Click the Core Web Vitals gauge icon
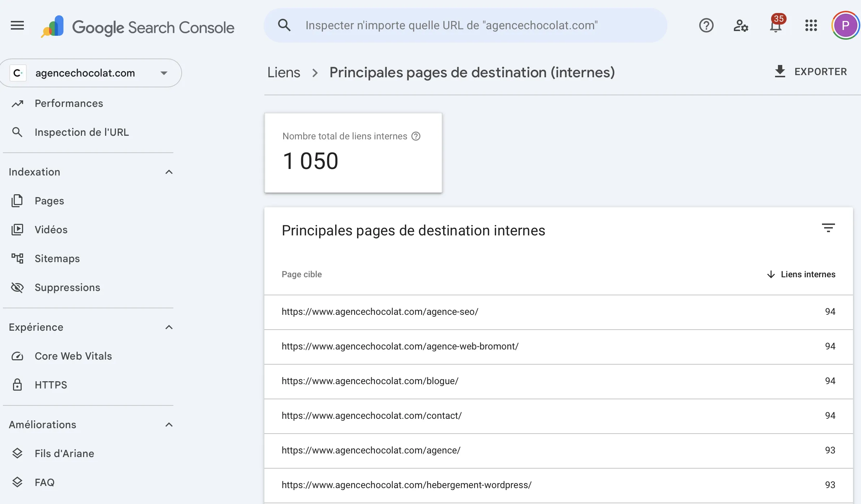This screenshot has height=504, width=861. coord(17,356)
